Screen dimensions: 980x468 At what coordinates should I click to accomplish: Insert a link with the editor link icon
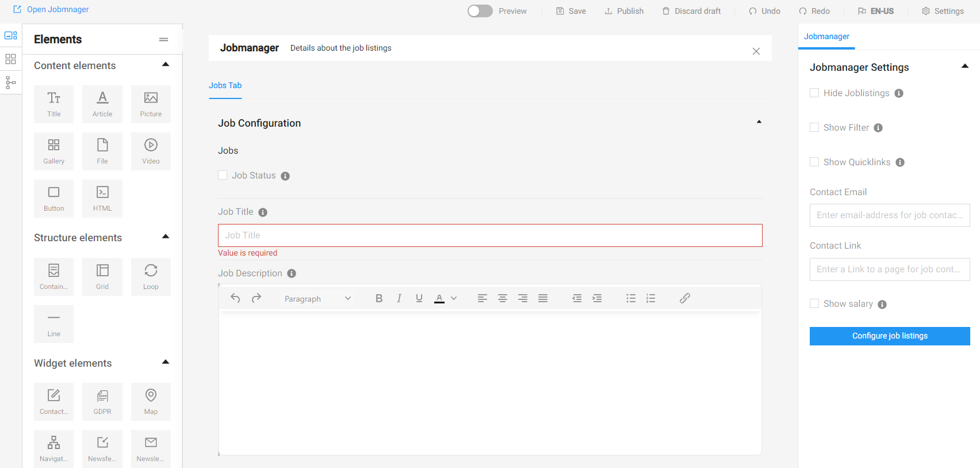684,298
